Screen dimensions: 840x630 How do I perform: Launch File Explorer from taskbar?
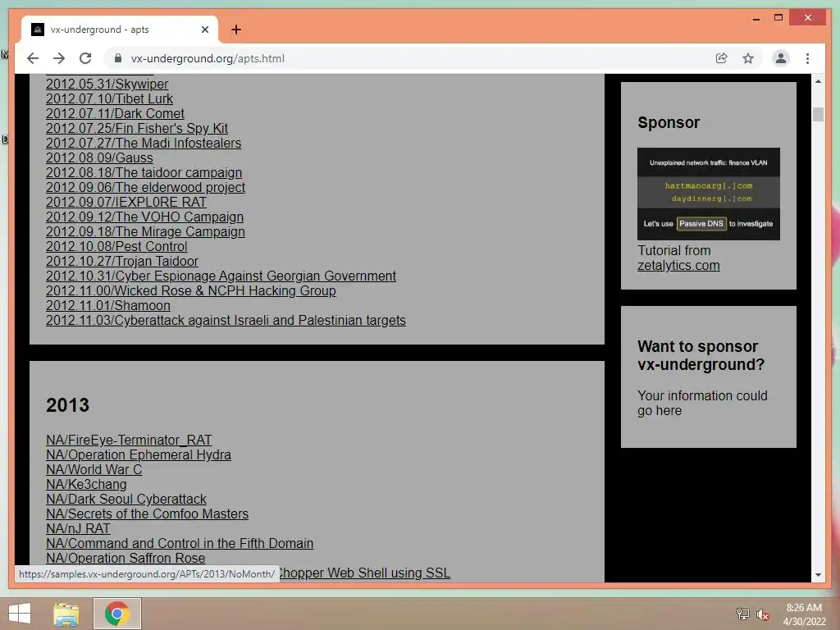pos(66,614)
